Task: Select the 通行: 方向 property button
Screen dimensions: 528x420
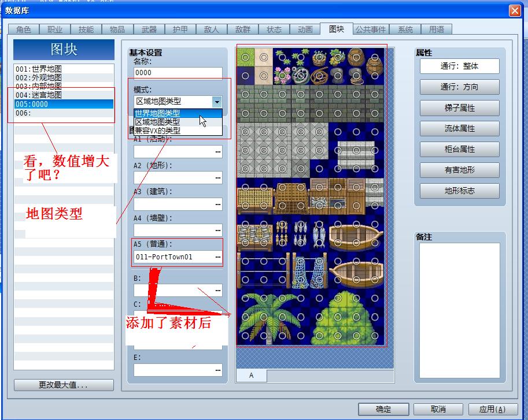Action: tap(459, 87)
